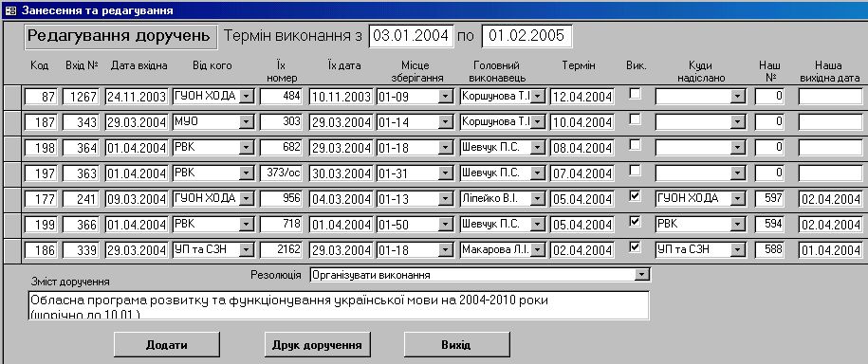Viewport: 868px width, 364px height.
Task: Tick the Вик. checkbox in row 363
Action: 636,170
